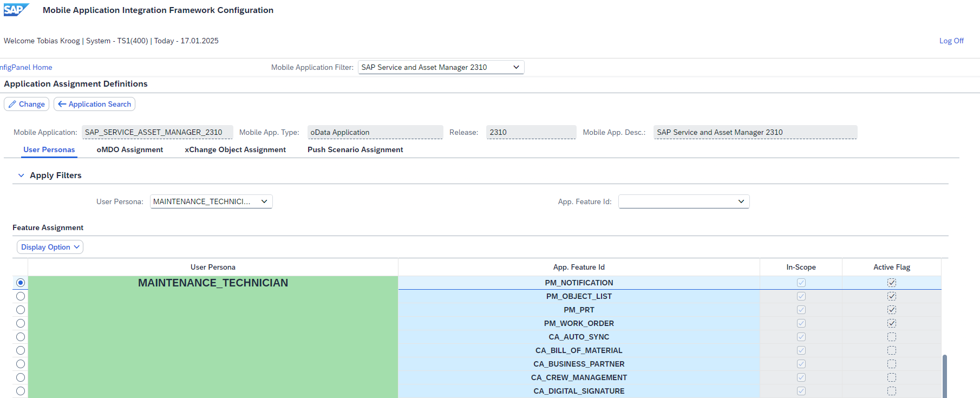Collapse the Apply Filters section
Screen dimensions: 980x398
21,175
